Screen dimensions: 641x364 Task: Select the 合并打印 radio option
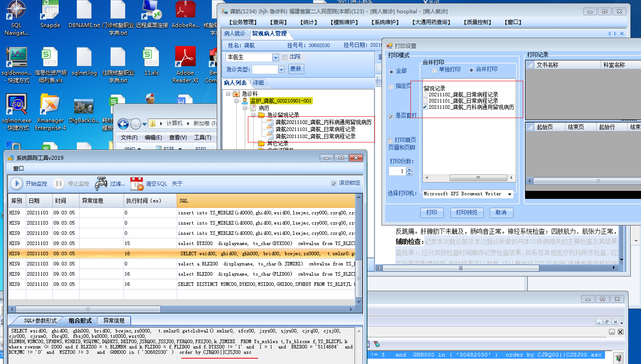pos(471,70)
